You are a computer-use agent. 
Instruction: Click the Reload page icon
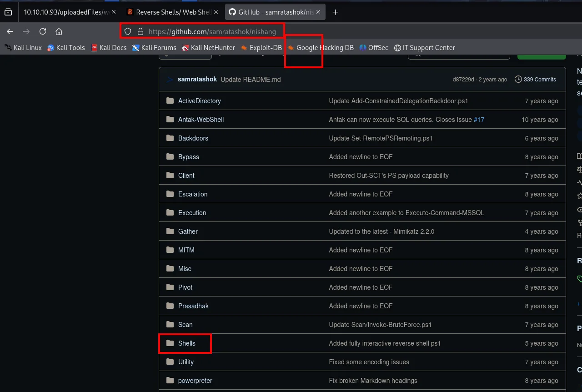point(43,31)
